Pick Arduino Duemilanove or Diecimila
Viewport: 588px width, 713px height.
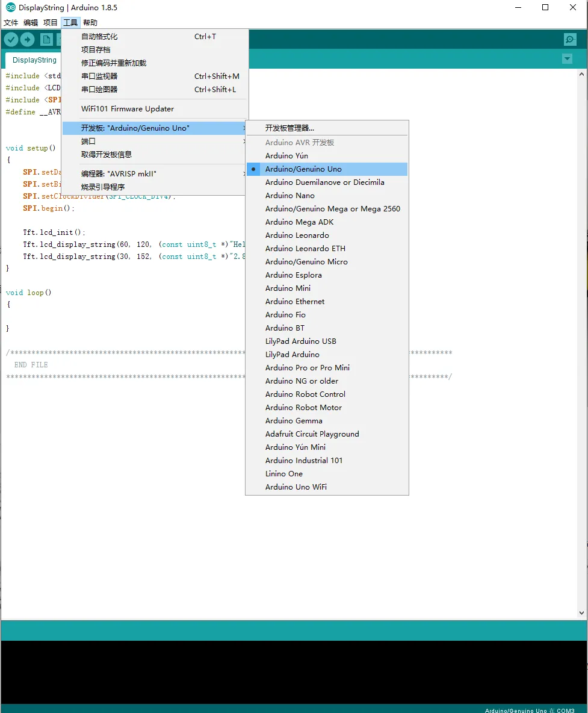[327, 182]
